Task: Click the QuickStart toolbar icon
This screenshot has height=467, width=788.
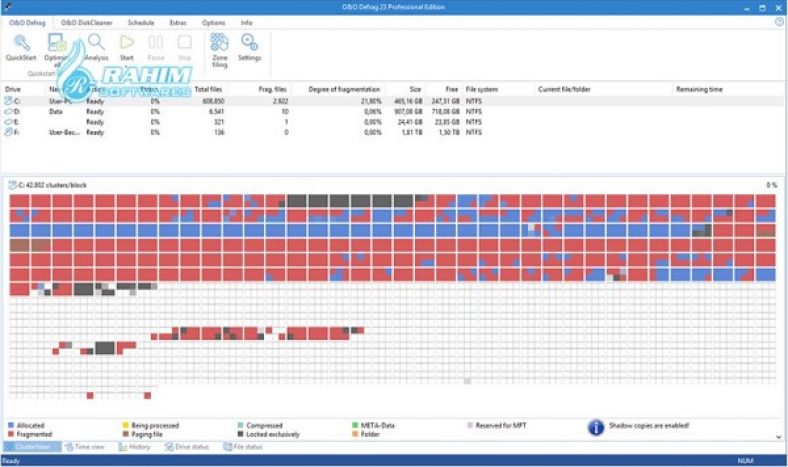Action: point(21,43)
